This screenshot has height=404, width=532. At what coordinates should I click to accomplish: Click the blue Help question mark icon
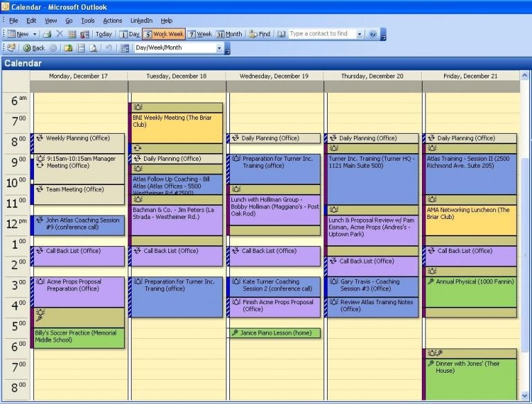[373, 34]
